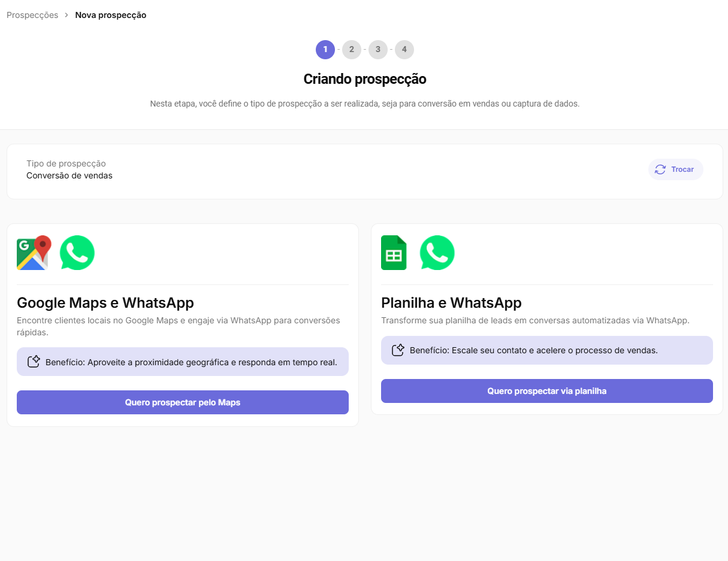
Task: Click the Conversão de vendas prospecting type text
Action: (70, 175)
